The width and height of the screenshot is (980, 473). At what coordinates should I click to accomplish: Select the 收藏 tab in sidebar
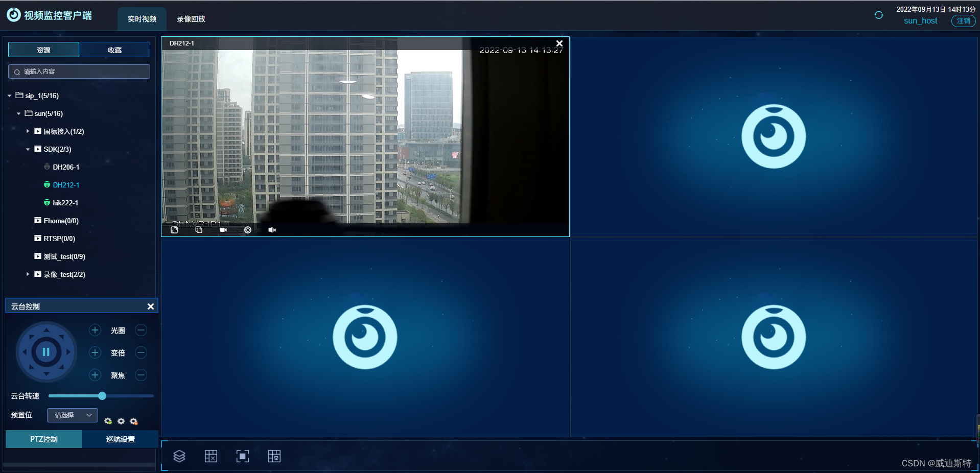(x=115, y=50)
